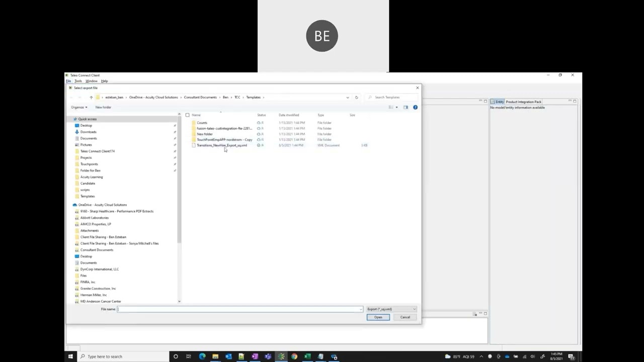Click into the File name field
644x362 pixels.
tap(239, 309)
